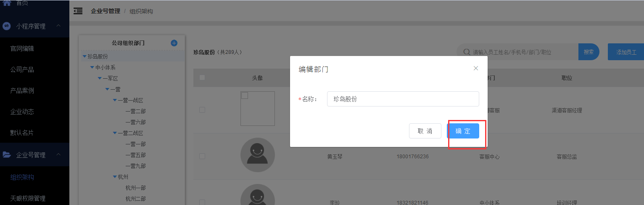The height and width of the screenshot is (205, 644).
Task: Click the home icon in sidebar
Action: pyautogui.click(x=6, y=3)
